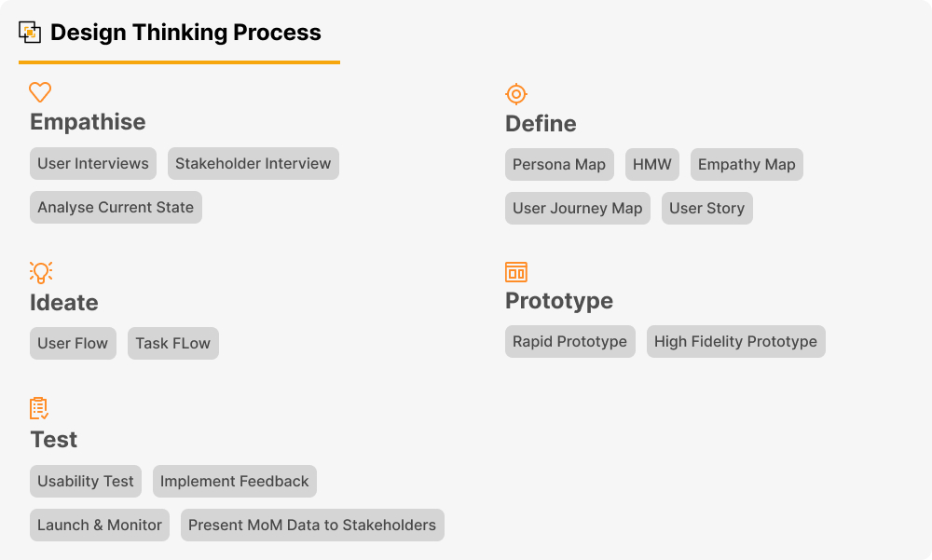932x560 pixels.
Task: Select the Empathy Map tag
Action: pyautogui.click(x=747, y=165)
